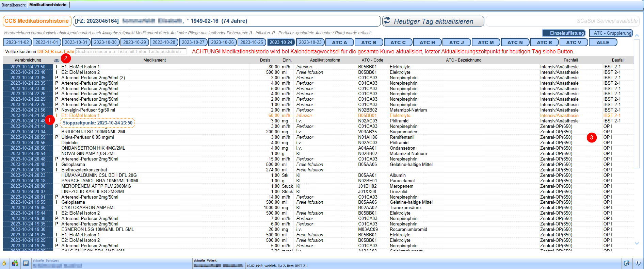Sort by Dosis column header
Screen dimensions: 644x269
(265, 60)
